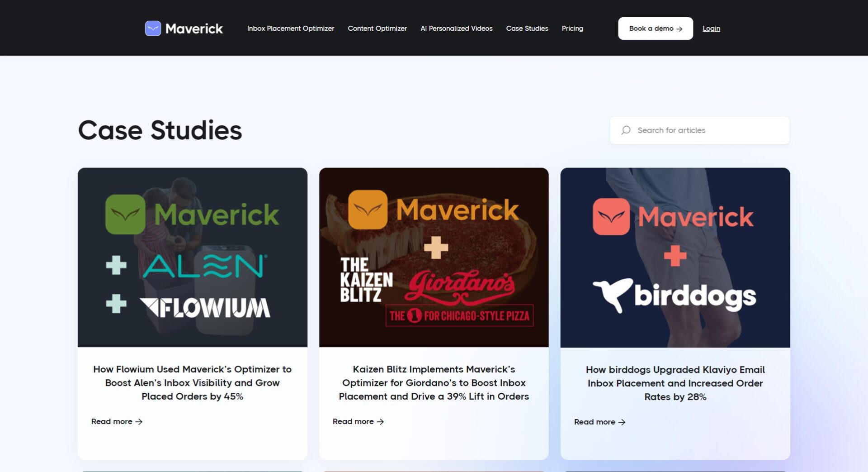Click the Maverick logo icon in header
The image size is (868, 472).
tap(153, 29)
